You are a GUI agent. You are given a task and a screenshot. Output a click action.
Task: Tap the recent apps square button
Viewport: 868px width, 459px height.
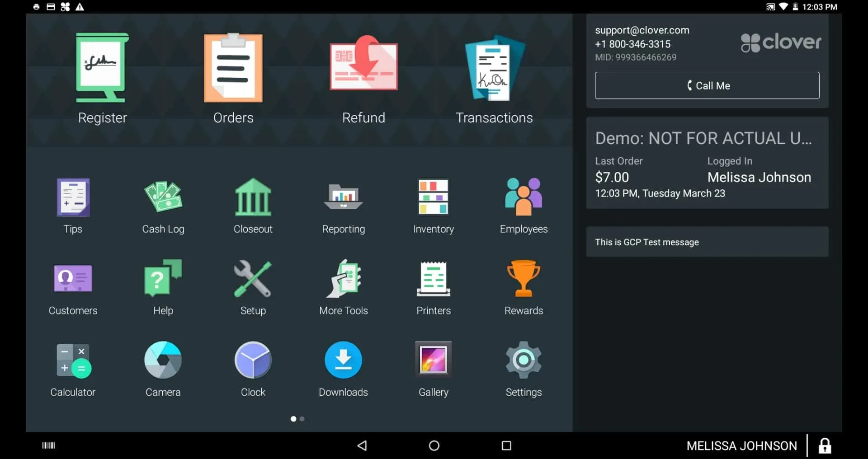[x=506, y=446]
